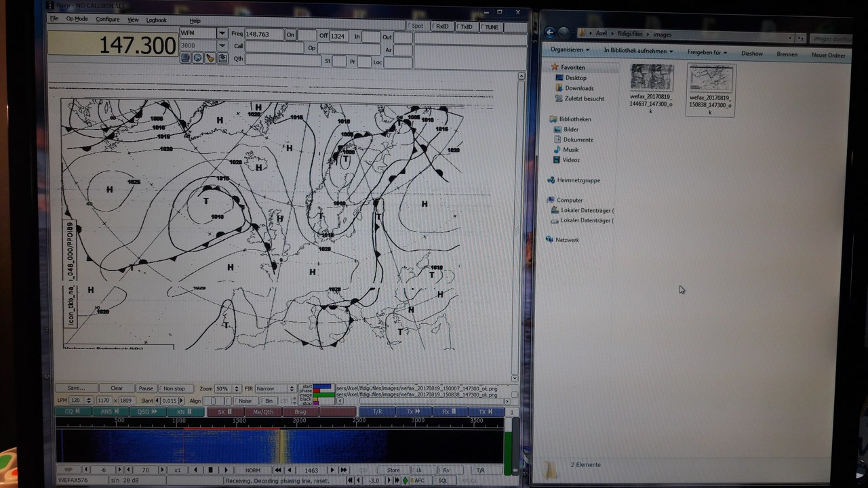
Task: Click the globe lookup icon below frequency
Action: tap(197, 58)
